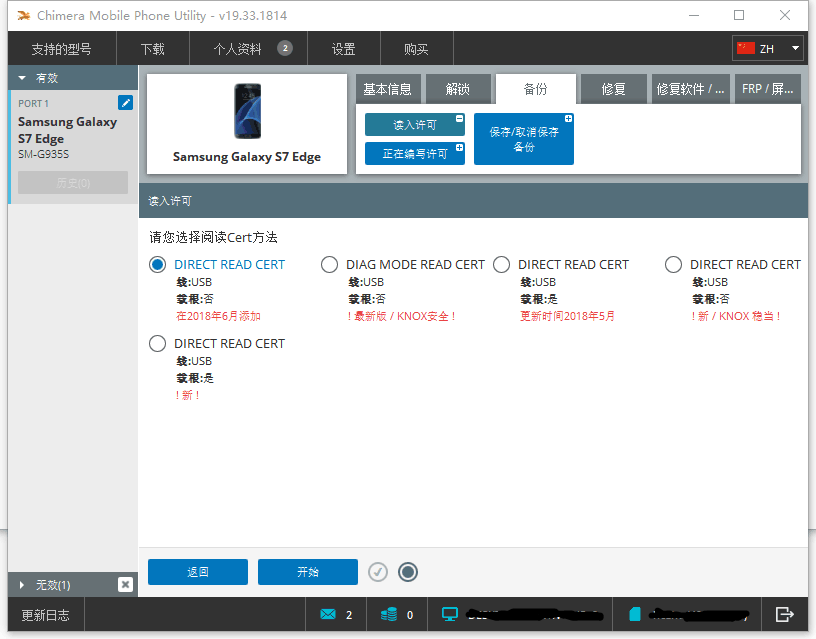
Task: Open the 设置 menu
Action: point(343,49)
